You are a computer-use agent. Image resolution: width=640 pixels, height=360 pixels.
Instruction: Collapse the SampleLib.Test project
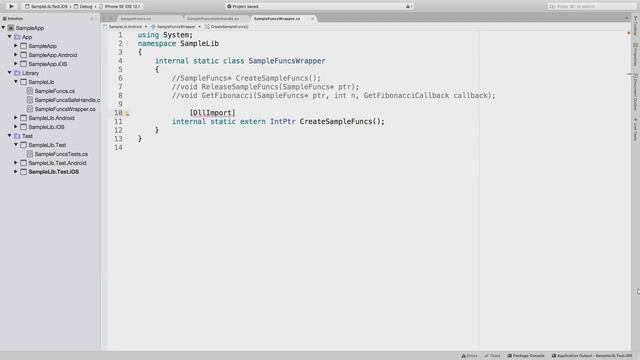tap(16, 144)
